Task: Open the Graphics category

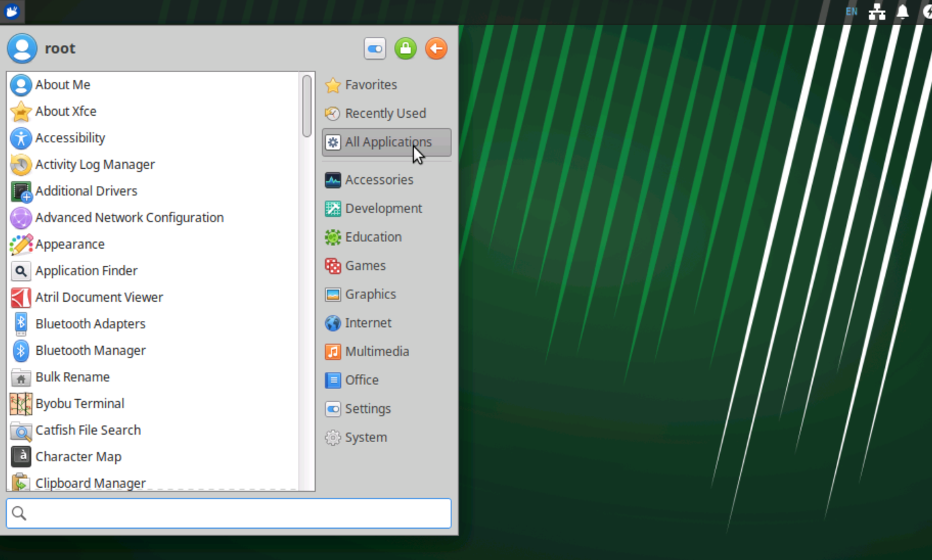Action: [x=387, y=294]
